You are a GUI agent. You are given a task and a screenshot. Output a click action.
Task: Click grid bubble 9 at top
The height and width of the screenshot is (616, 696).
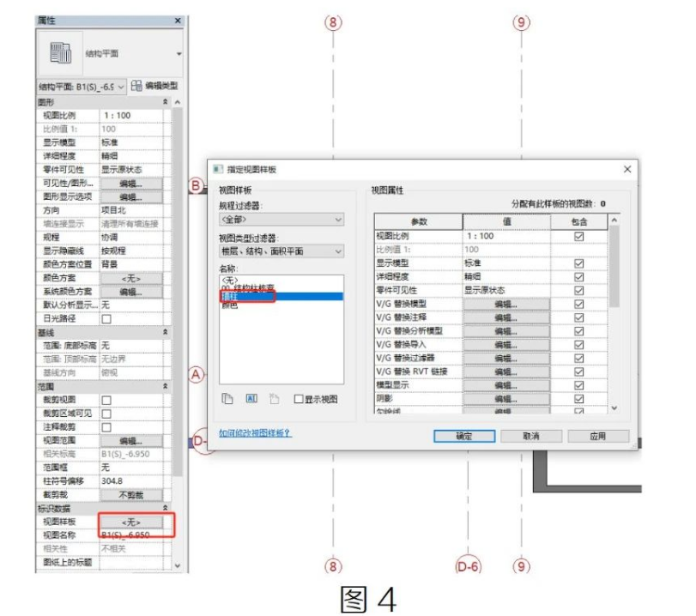click(522, 22)
